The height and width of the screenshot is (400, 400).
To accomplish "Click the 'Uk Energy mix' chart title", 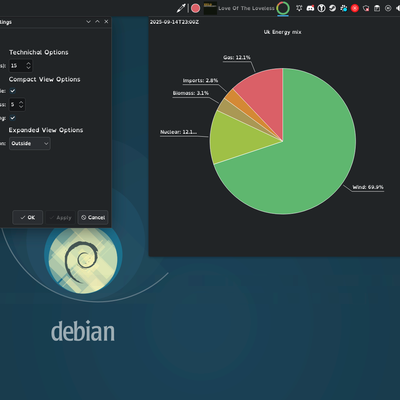I will [x=283, y=32].
